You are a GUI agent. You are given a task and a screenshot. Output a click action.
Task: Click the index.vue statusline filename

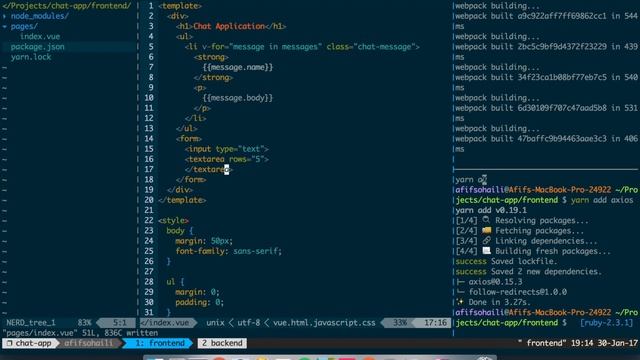(x=165, y=323)
